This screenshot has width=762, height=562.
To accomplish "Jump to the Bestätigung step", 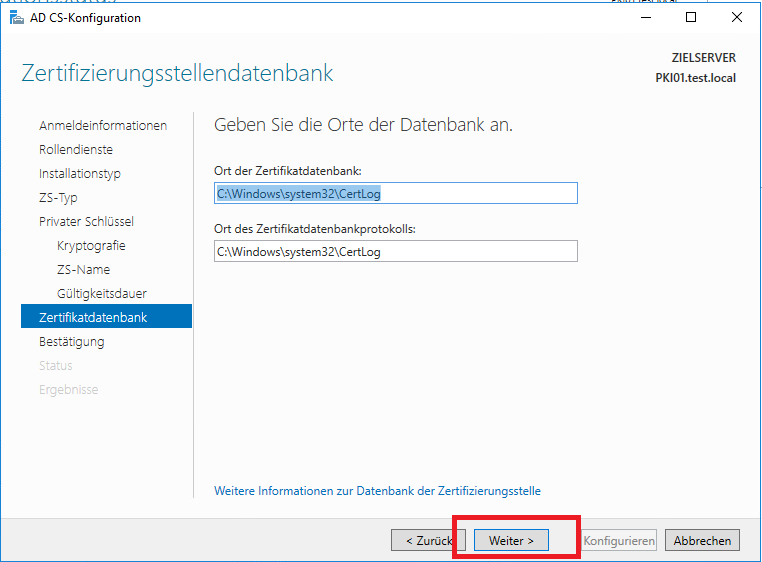I will coord(71,341).
